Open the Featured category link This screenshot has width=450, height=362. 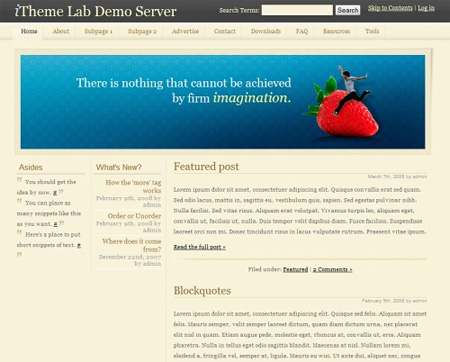tap(295, 269)
